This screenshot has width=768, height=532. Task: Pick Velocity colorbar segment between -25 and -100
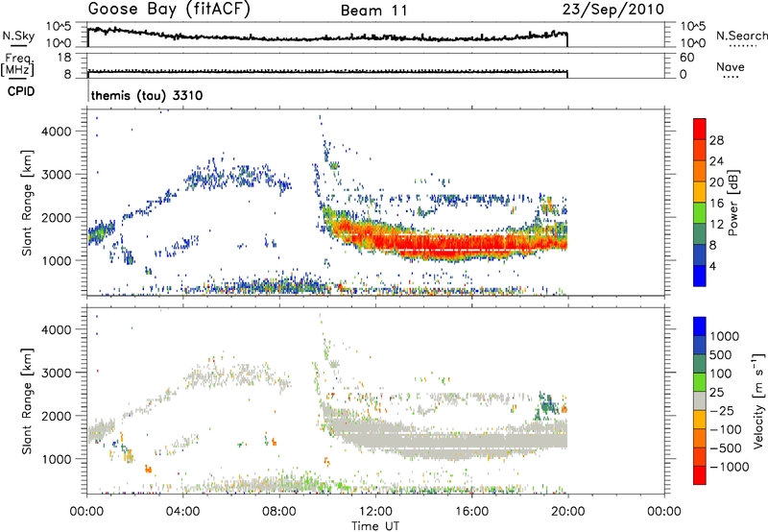point(700,420)
